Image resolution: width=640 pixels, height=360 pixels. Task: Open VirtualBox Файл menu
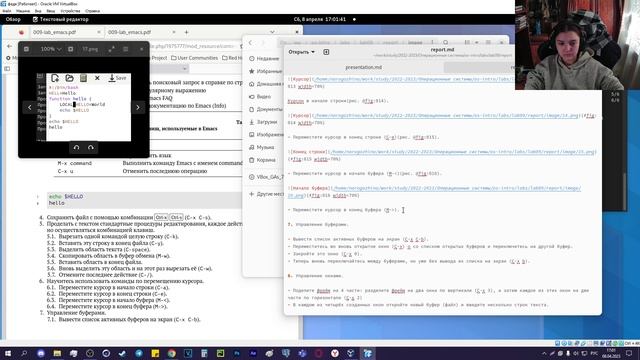coord(7,11)
